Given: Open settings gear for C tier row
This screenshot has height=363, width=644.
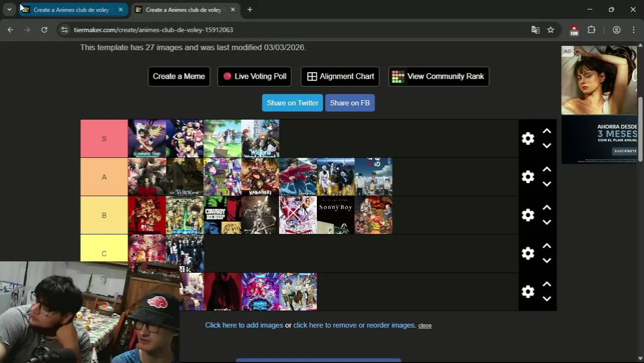Looking at the screenshot, I should tap(528, 253).
